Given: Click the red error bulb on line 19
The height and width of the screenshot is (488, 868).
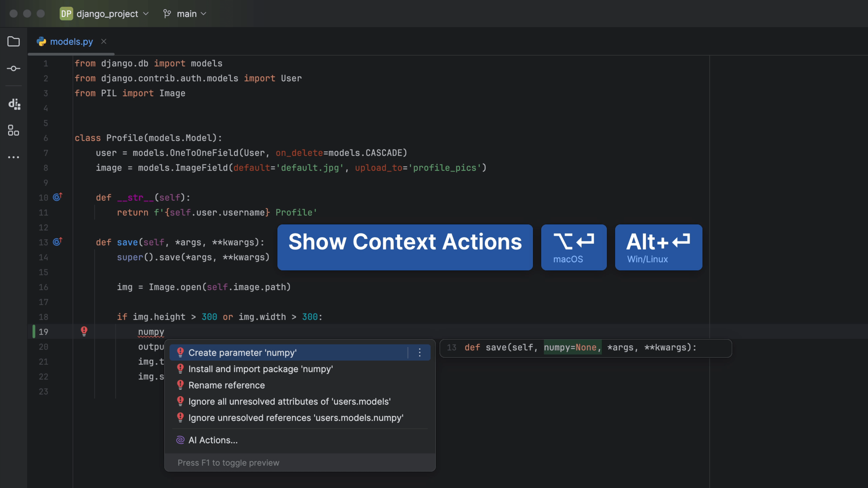Looking at the screenshot, I should coord(84,331).
